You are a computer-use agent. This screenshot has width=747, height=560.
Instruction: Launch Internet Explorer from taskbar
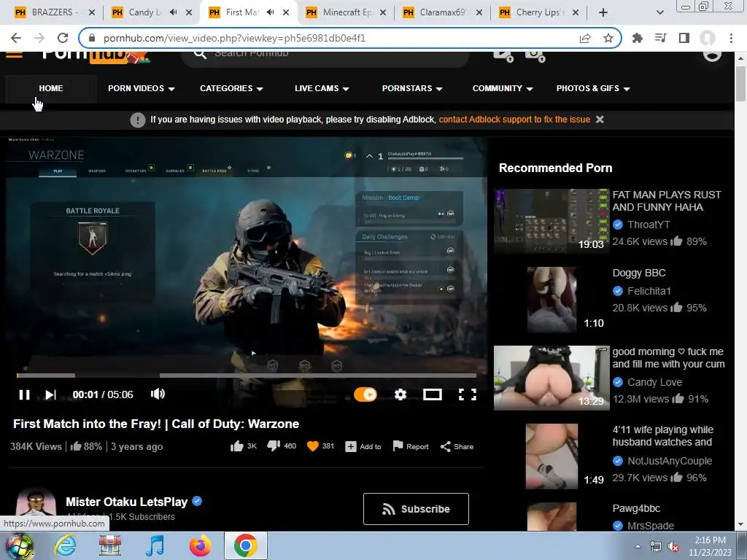(x=64, y=545)
